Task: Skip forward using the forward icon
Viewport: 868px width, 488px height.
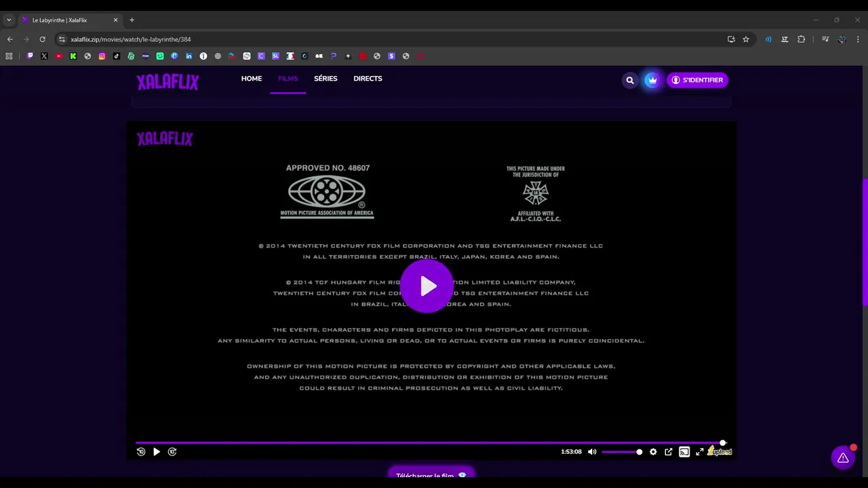Action: 172,451
